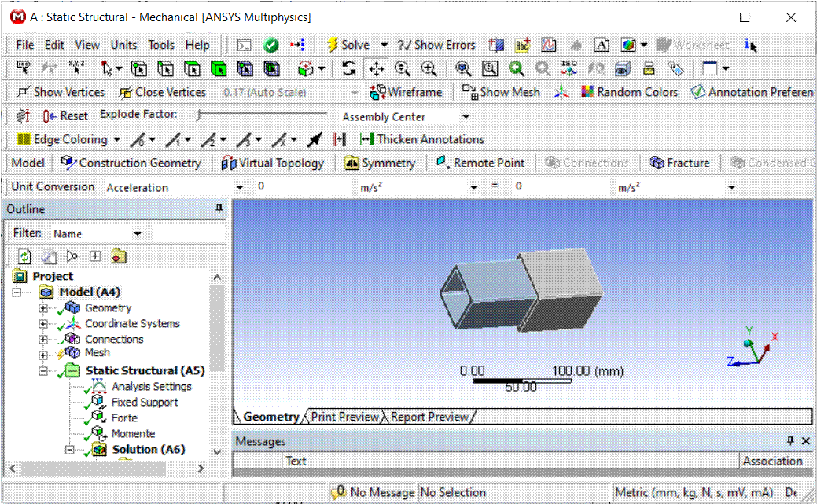Open the Assembly Center dropdown
817x504 pixels.
tap(466, 116)
